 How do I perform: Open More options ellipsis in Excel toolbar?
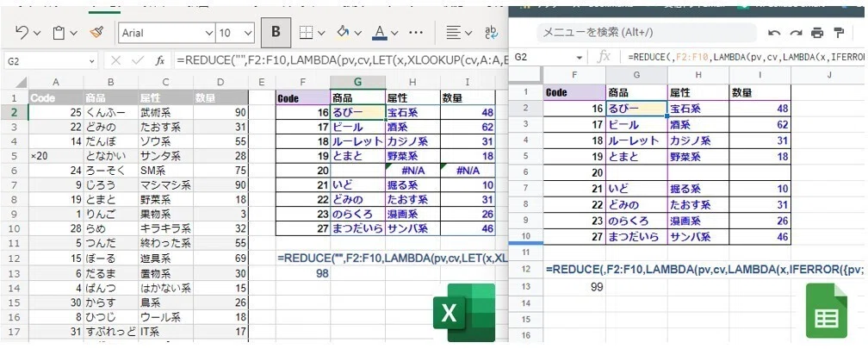click(x=416, y=33)
